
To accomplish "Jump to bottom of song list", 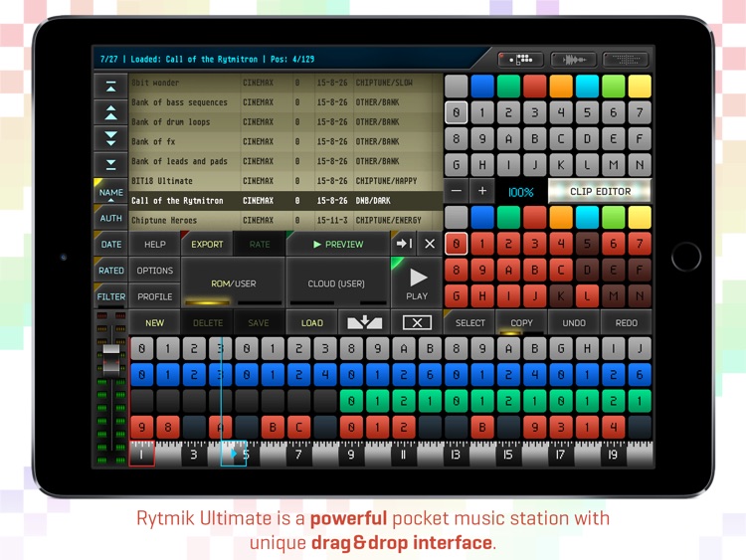I will (x=110, y=165).
